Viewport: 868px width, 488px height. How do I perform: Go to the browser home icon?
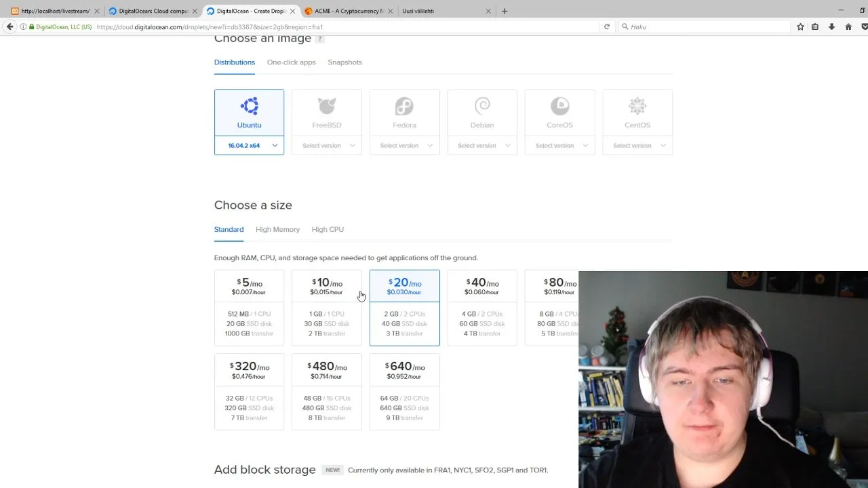(848, 27)
